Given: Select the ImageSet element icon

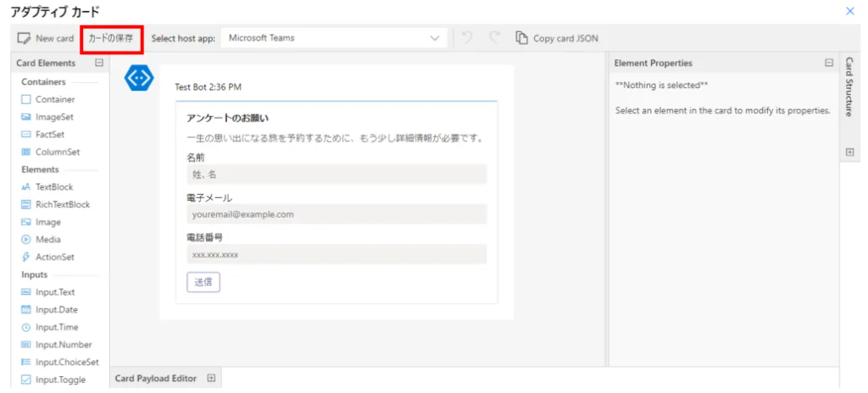Looking at the screenshot, I should click(26, 117).
